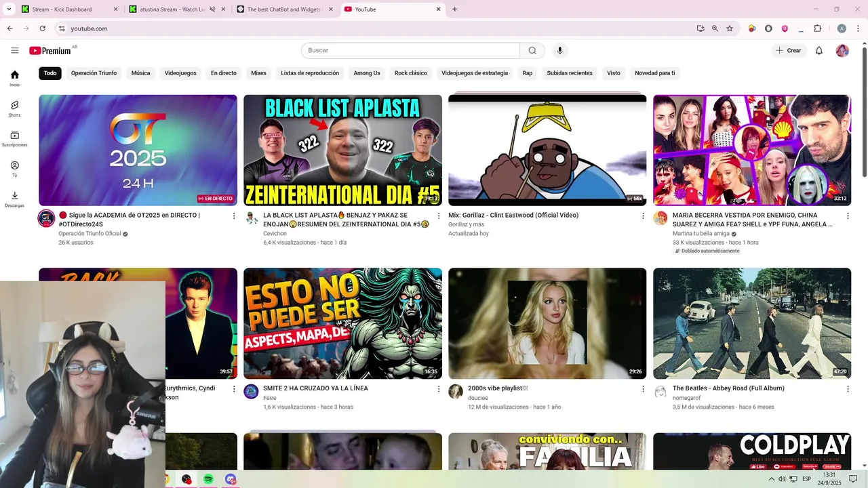
Task: Open the tab search dropdown arrow
Action: point(9,9)
